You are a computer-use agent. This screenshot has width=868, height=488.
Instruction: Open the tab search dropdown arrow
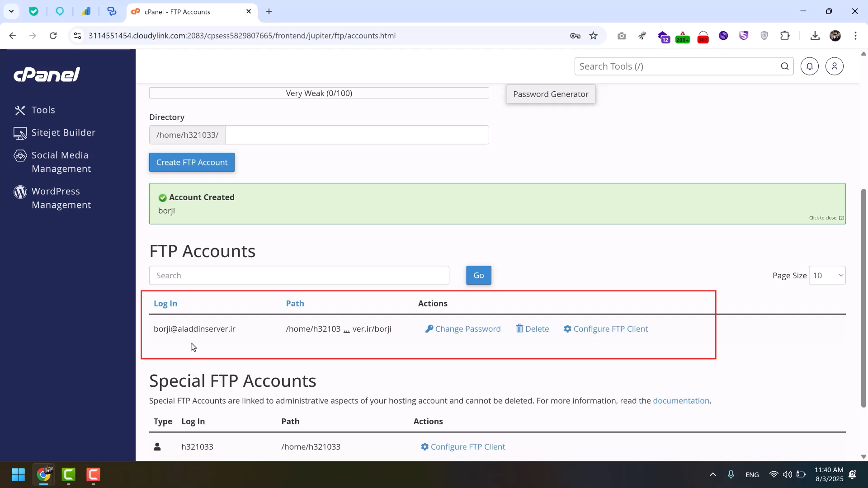coord(11,11)
